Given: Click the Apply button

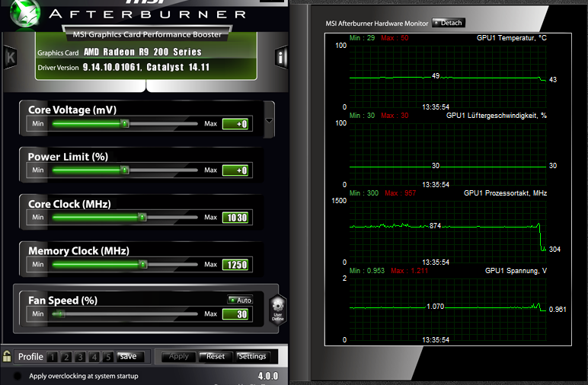Looking at the screenshot, I should (179, 357).
